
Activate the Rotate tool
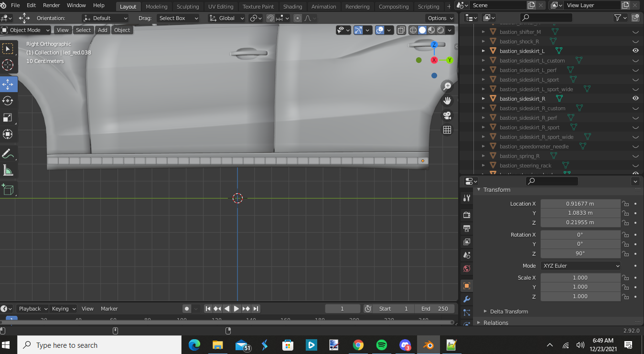[x=8, y=101]
